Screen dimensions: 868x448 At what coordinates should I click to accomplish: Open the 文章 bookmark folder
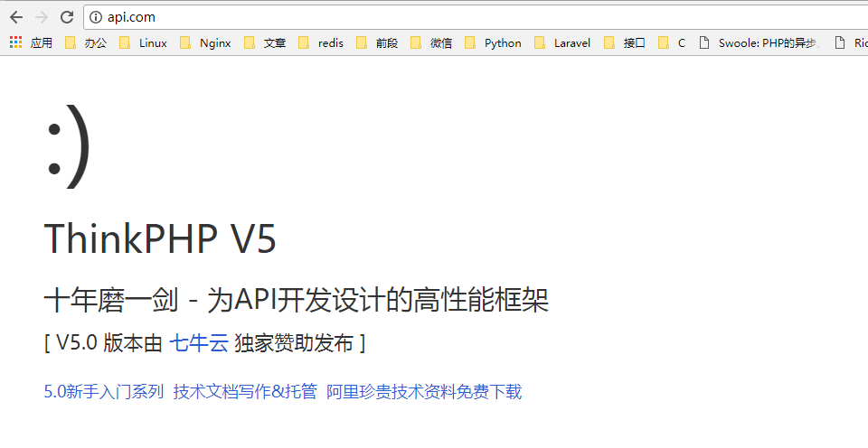(265, 42)
